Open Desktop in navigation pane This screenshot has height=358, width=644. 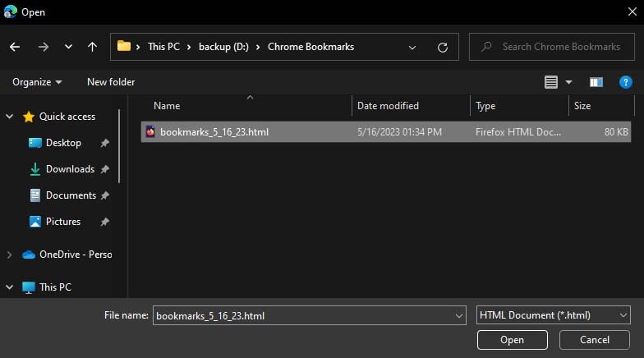63,143
